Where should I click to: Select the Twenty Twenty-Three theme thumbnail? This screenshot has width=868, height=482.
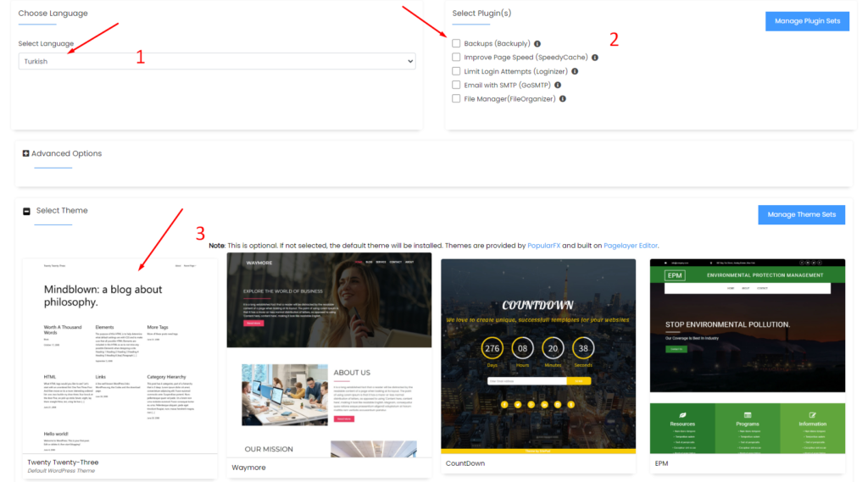click(x=120, y=357)
